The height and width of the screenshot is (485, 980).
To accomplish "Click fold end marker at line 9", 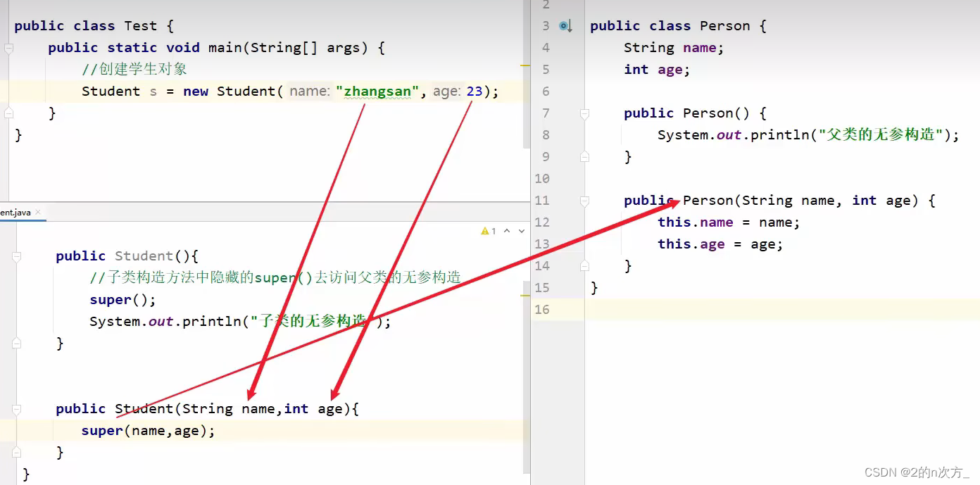I will click(584, 157).
